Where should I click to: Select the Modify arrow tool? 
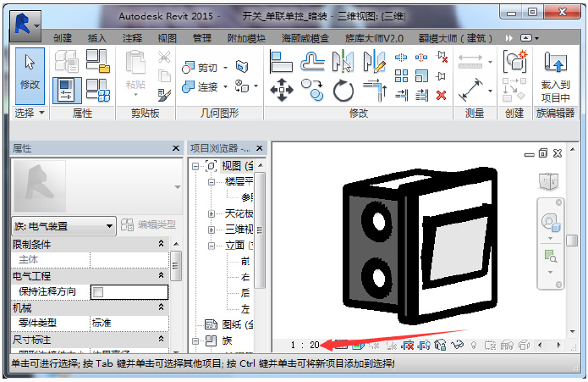pos(30,75)
